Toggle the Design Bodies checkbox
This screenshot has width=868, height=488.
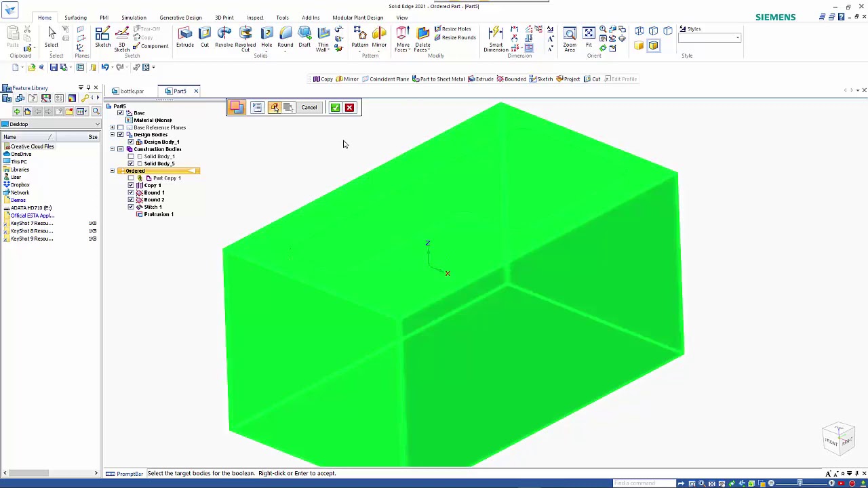pos(121,135)
